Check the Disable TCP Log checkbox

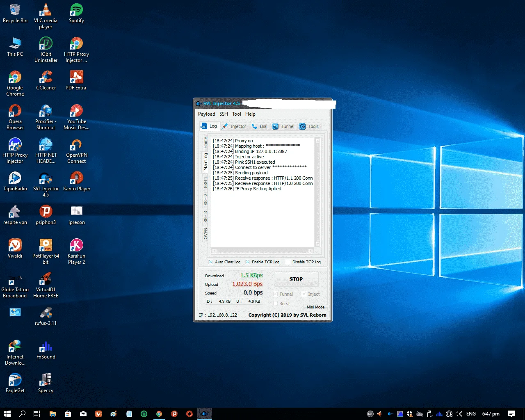[x=288, y=262]
